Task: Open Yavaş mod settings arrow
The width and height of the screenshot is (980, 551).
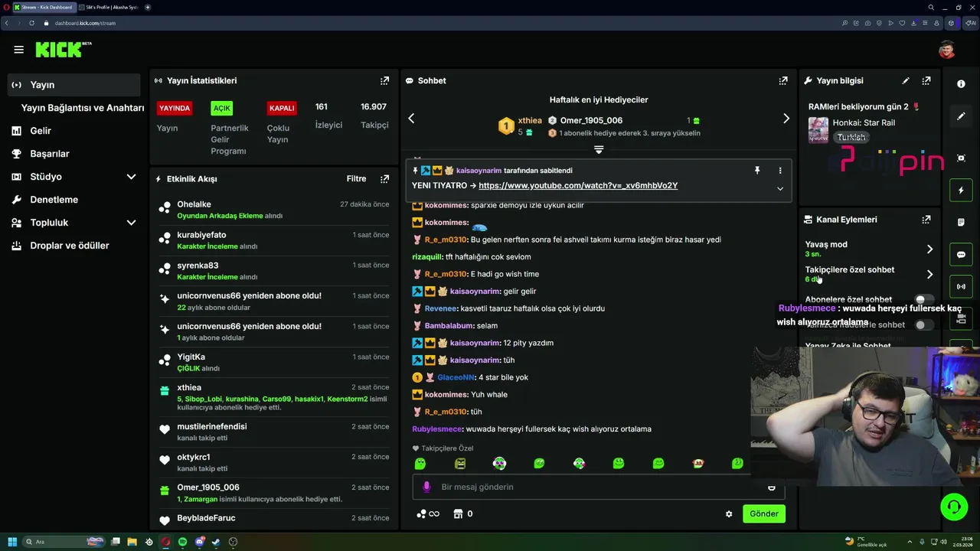Action: tap(929, 249)
